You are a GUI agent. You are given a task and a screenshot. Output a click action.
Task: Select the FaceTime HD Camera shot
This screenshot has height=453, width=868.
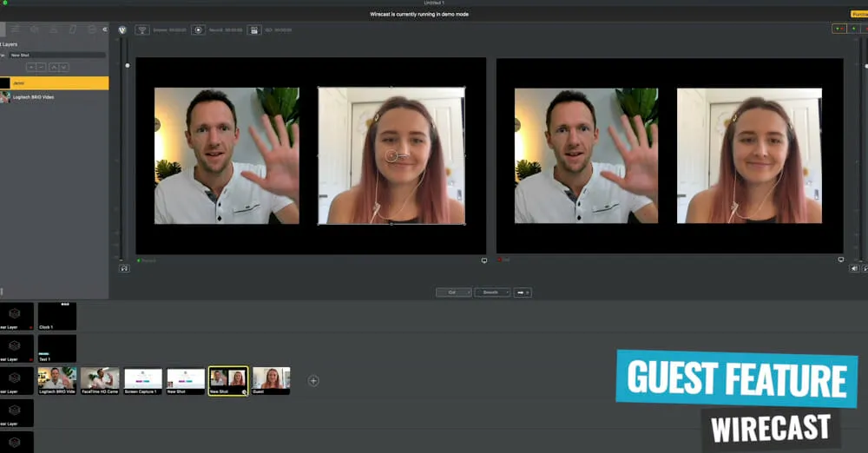pos(100,380)
